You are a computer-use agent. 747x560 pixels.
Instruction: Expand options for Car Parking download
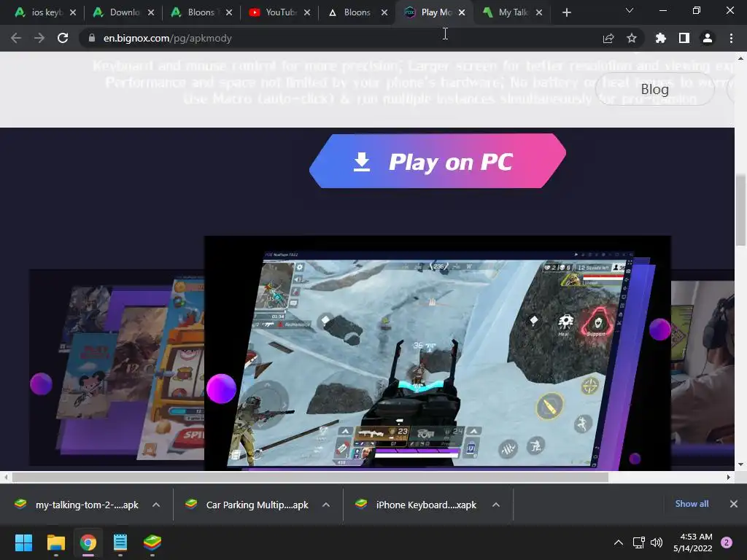click(326, 505)
